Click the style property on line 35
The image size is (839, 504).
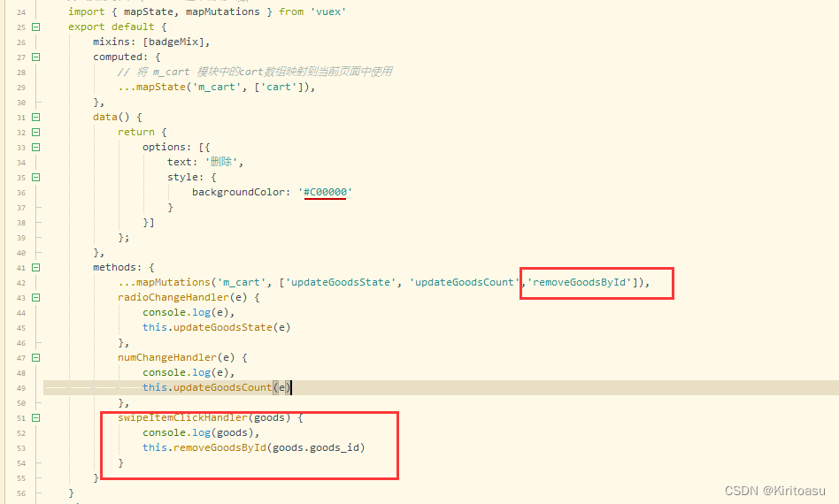coord(182,177)
